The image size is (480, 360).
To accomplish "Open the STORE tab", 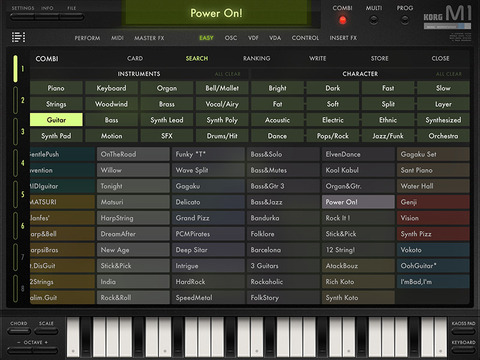I will pos(380,58).
